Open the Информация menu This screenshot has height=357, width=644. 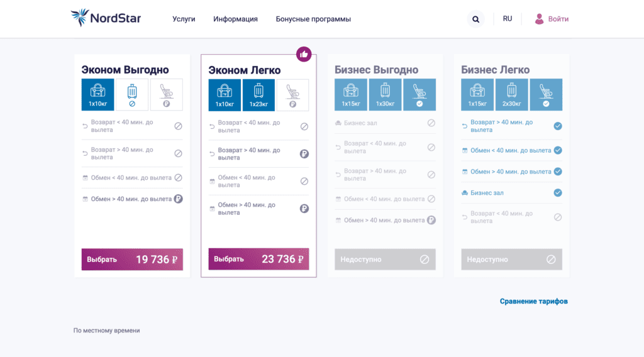tap(235, 19)
